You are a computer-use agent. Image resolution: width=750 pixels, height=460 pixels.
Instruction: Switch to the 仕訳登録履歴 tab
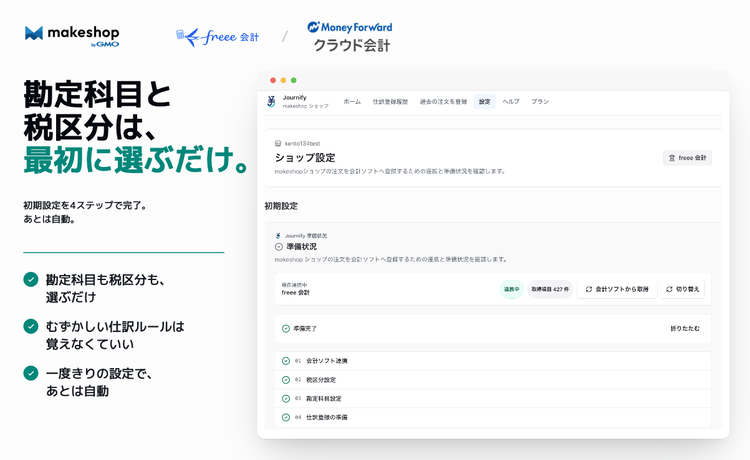[x=390, y=101]
